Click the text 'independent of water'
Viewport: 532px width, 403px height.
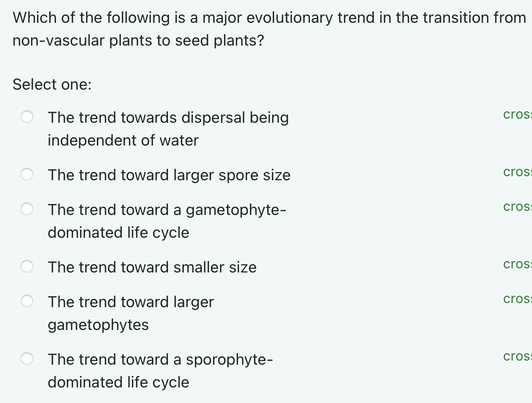click(x=123, y=140)
